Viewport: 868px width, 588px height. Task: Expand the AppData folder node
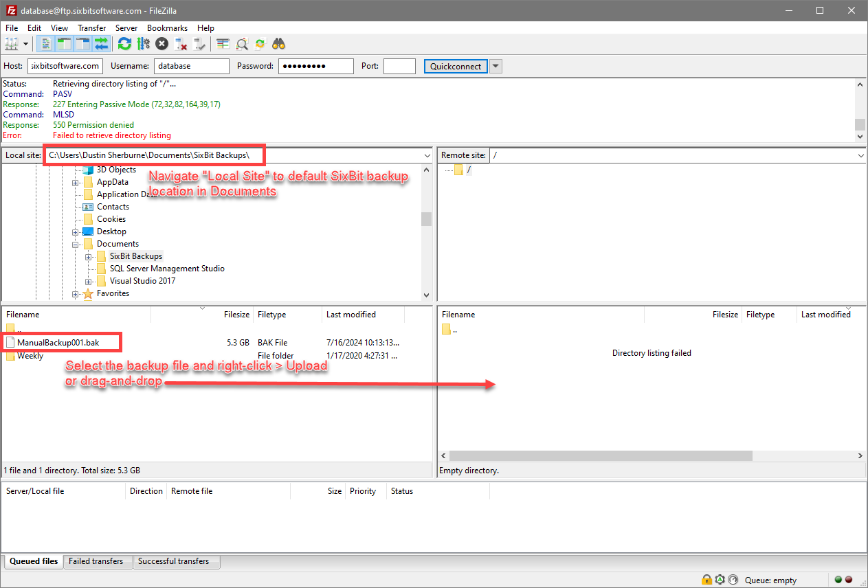76,183
